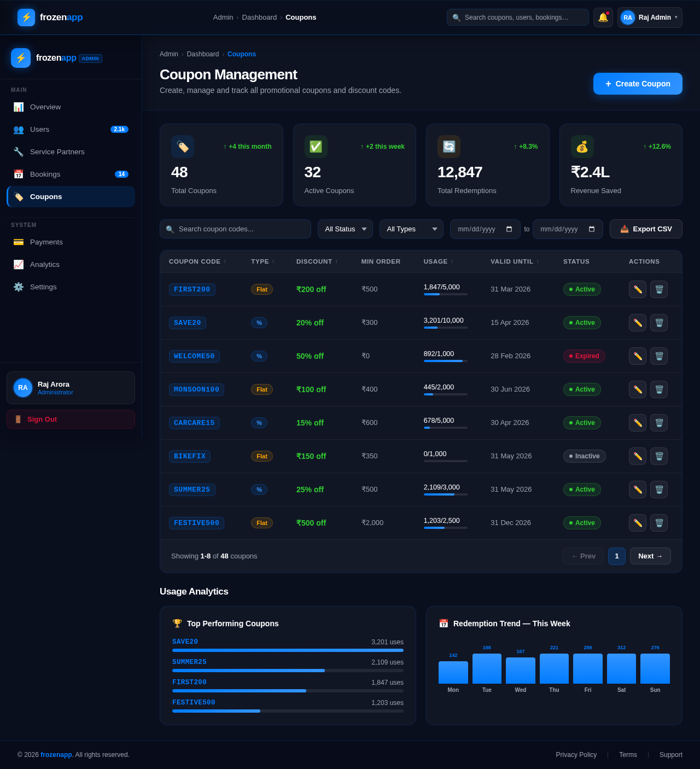
Task: Click the frozenapp lightning logo in top bar
Action: 26,18
